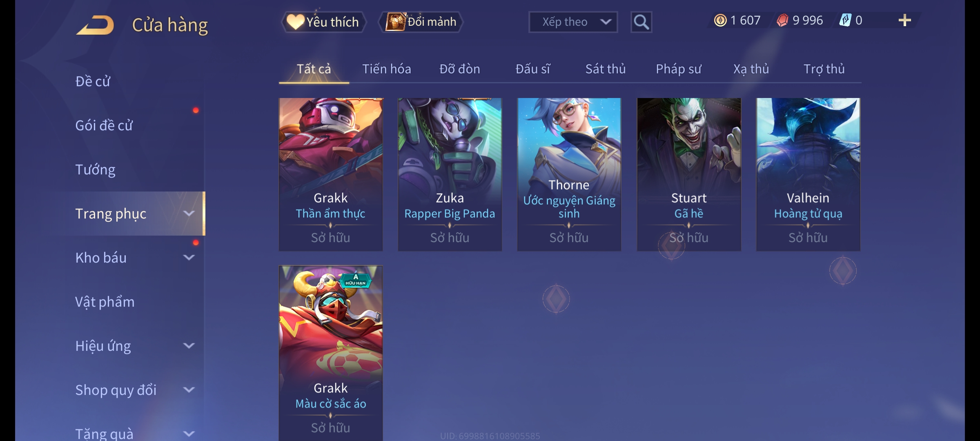Open the Xếp theo sort dropdown

[x=573, y=22]
